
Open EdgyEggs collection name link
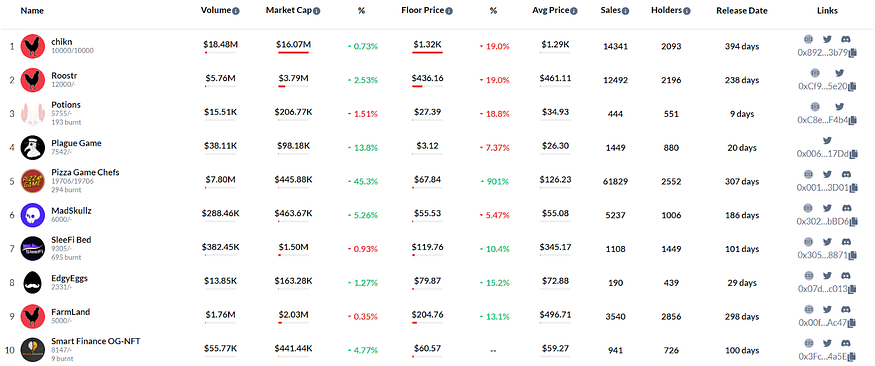click(x=69, y=277)
